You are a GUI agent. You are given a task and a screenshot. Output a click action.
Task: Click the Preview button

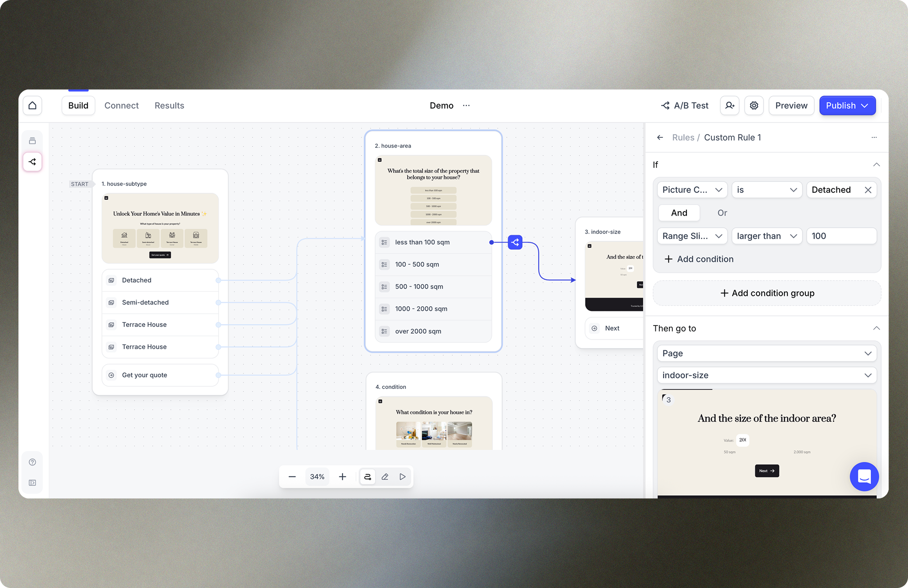pyautogui.click(x=791, y=105)
